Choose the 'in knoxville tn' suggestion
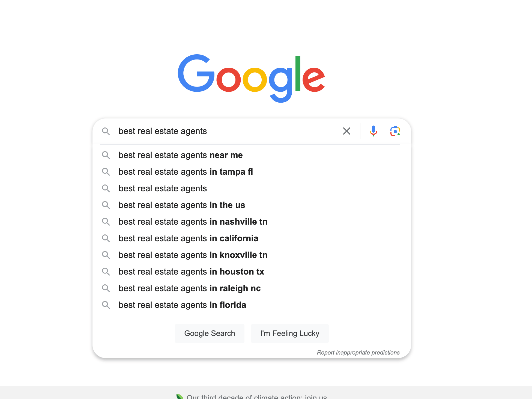 click(x=252, y=255)
